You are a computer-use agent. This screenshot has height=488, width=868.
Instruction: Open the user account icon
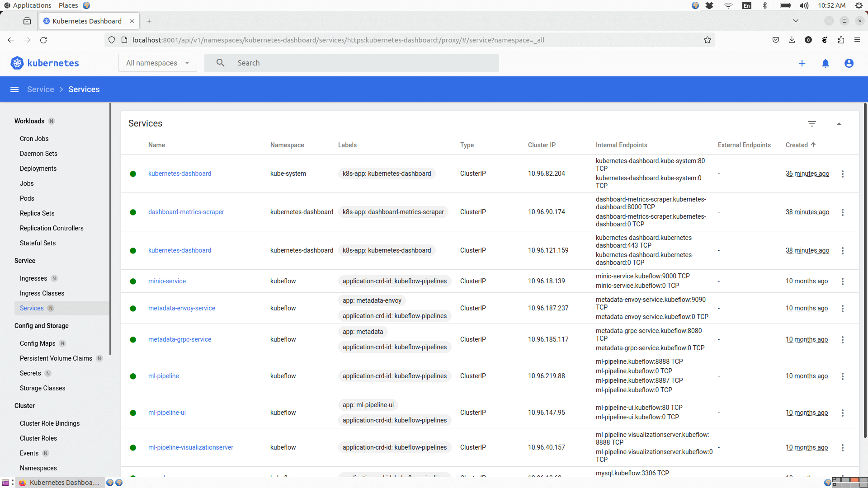click(849, 63)
